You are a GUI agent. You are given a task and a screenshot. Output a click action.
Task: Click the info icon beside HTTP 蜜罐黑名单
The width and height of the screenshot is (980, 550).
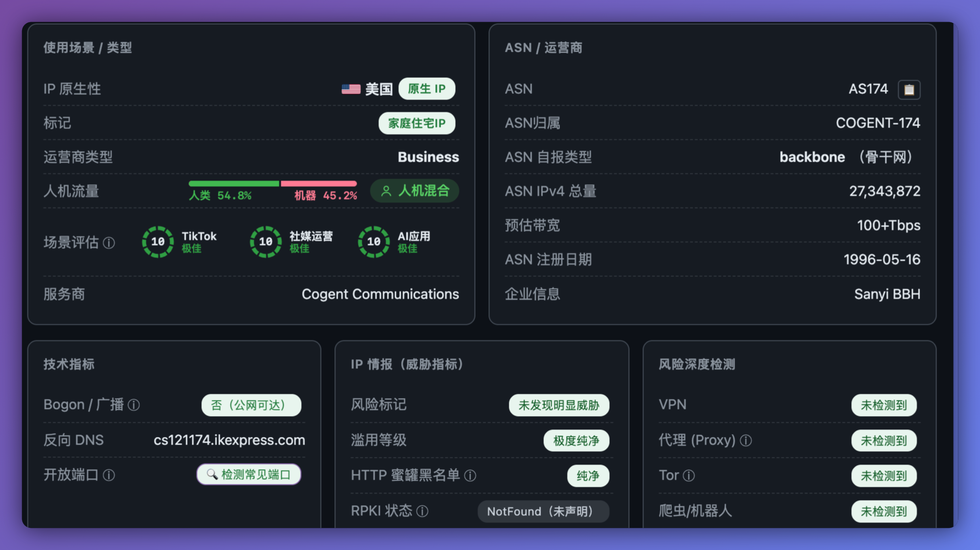tap(470, 476)
